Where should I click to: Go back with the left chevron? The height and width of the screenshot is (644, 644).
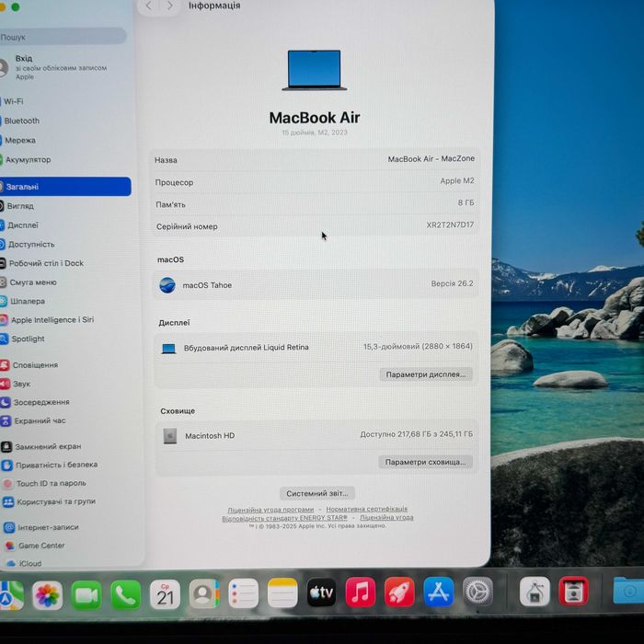pyautogui.click(x=148, y=6)
